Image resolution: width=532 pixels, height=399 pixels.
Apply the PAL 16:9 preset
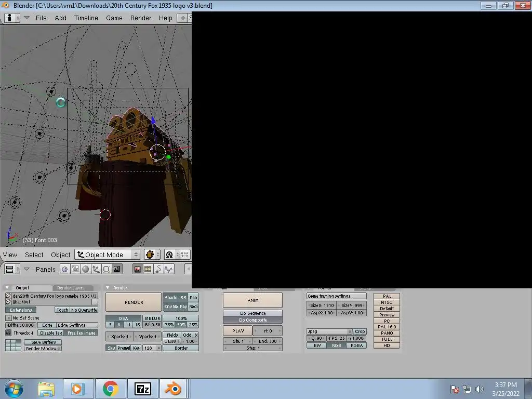tap(387, 327)
